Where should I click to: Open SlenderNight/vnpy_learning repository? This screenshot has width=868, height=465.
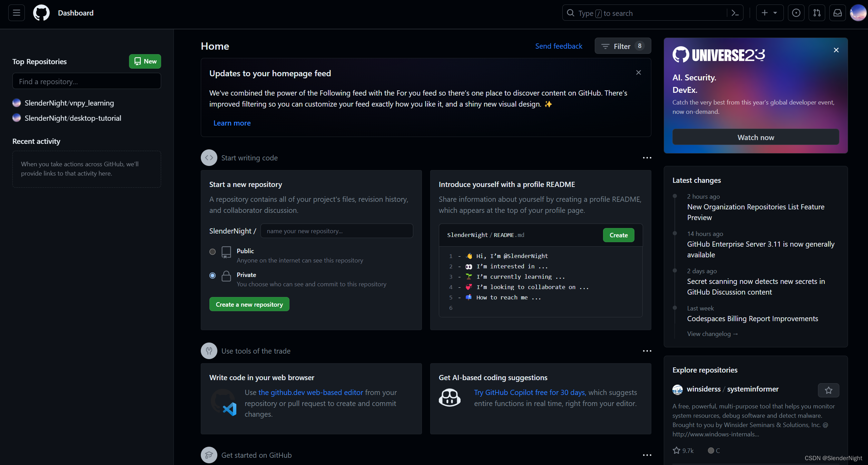point(69,103)
